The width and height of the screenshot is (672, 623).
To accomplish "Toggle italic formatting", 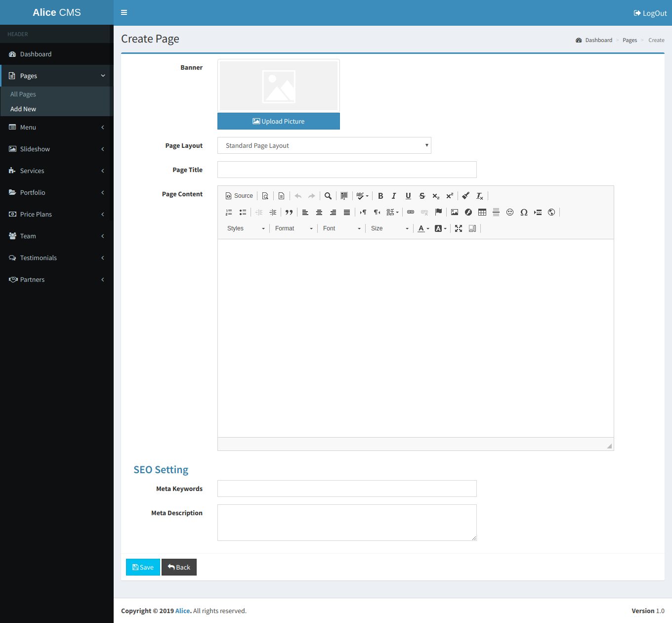I will (394, 196).
